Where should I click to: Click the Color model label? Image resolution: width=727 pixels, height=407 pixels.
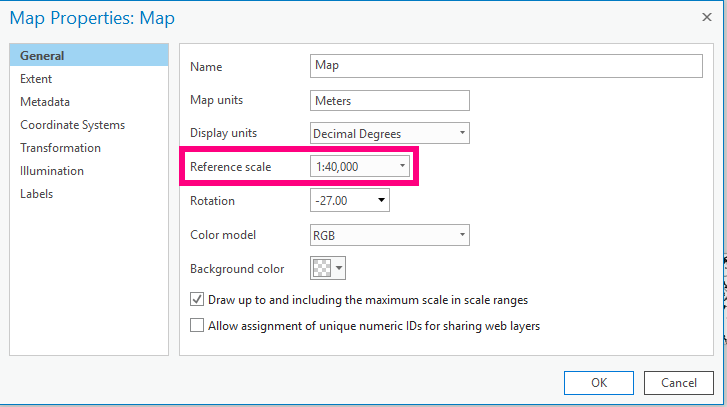(x=223, y=235)
